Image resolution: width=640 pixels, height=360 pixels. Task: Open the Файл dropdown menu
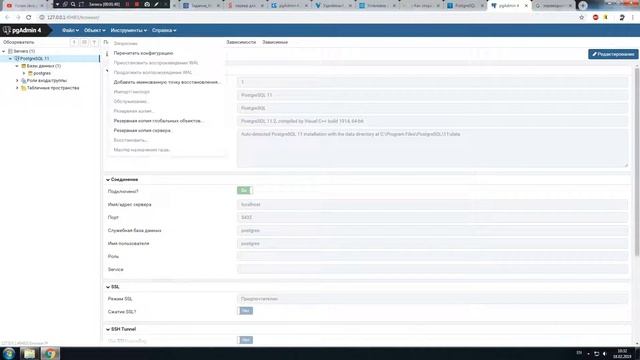[71, 31]
